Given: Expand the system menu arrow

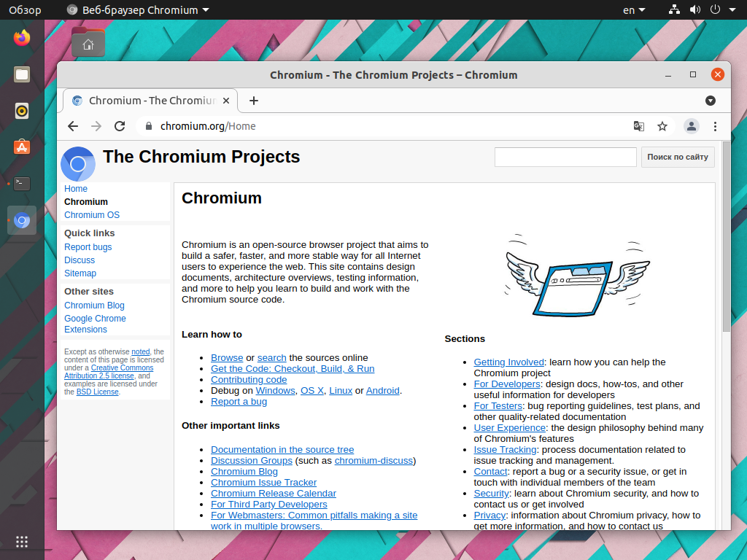Looking at the screenshot, I should coord(732,9).
